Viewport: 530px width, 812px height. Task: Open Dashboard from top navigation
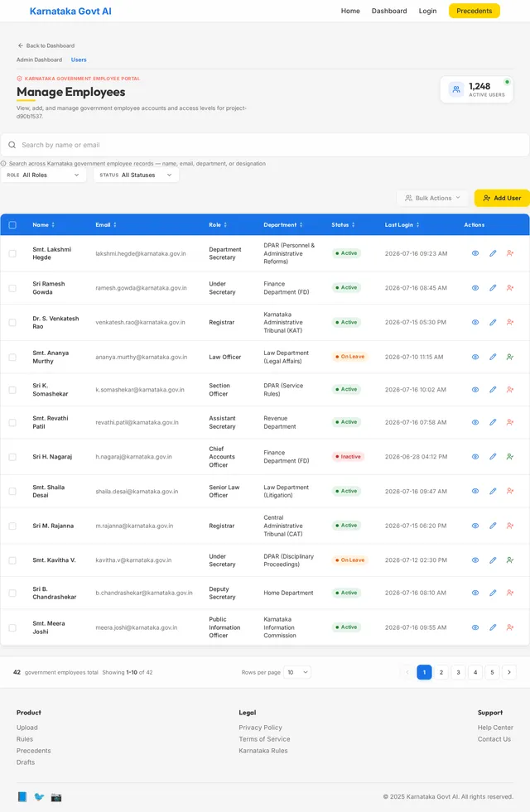coord(389,11)
